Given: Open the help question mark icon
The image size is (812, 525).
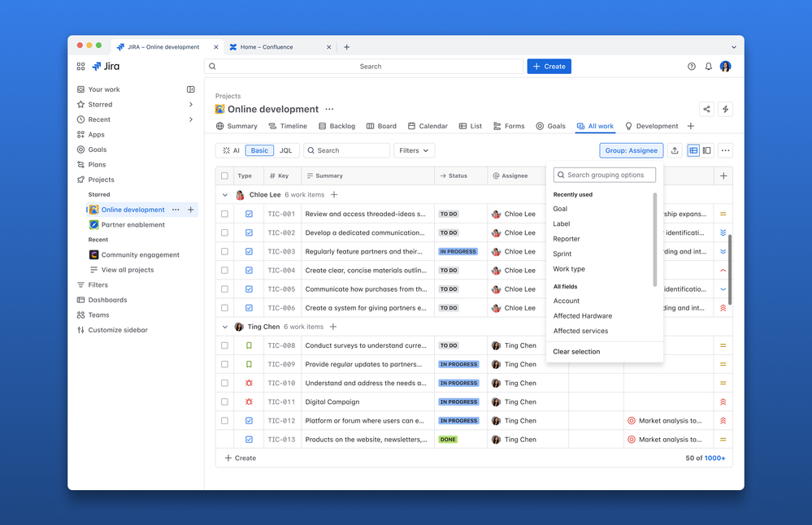Looking at the screenshot, I should tap(692, 67).
